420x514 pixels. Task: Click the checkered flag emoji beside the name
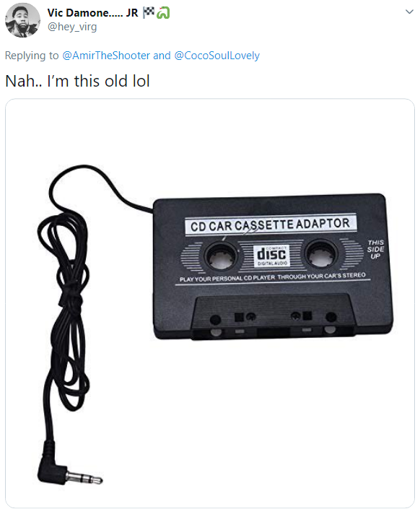click(x=149, y=12)
